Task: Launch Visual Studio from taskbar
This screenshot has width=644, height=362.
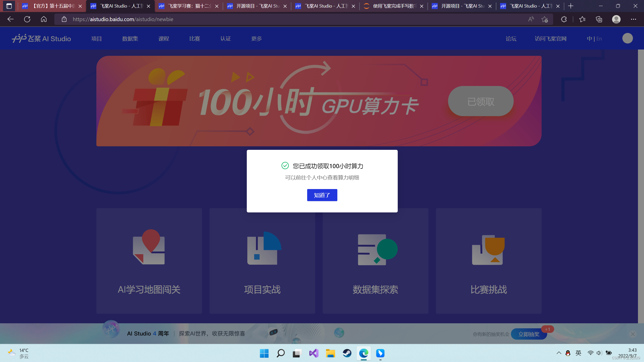Action: pos(314,353)
